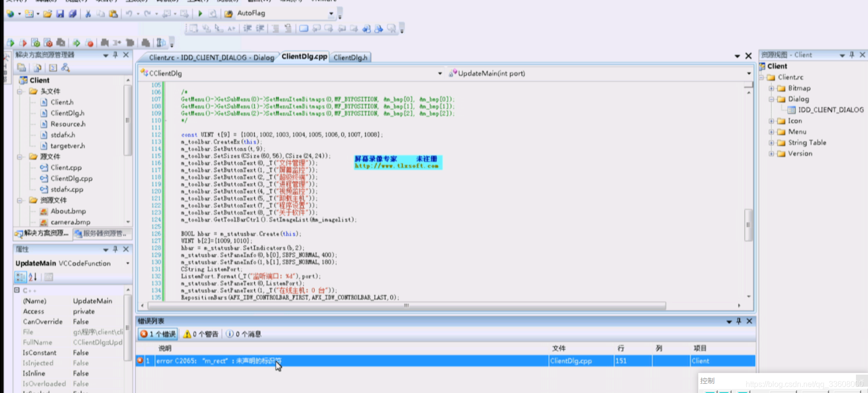
Task: Collapse the Dialog folder in Resource View
Action: click(771, 99)
